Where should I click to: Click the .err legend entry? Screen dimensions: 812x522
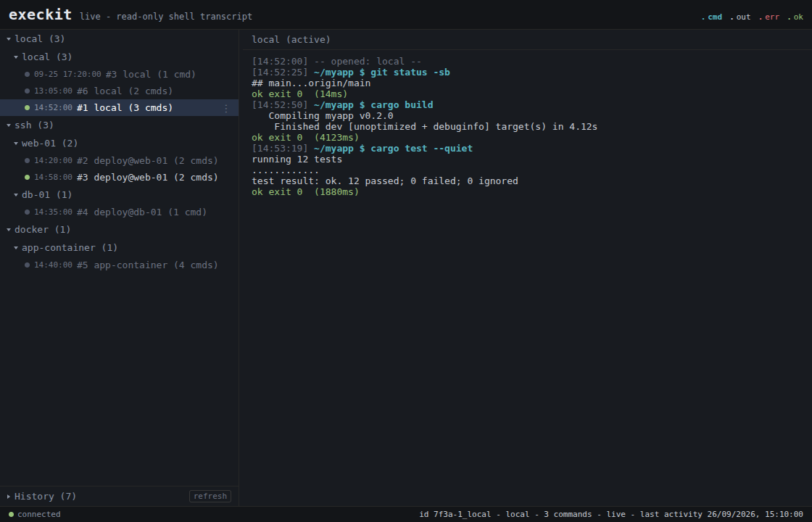pyautogui.click(x=769, y=17)
